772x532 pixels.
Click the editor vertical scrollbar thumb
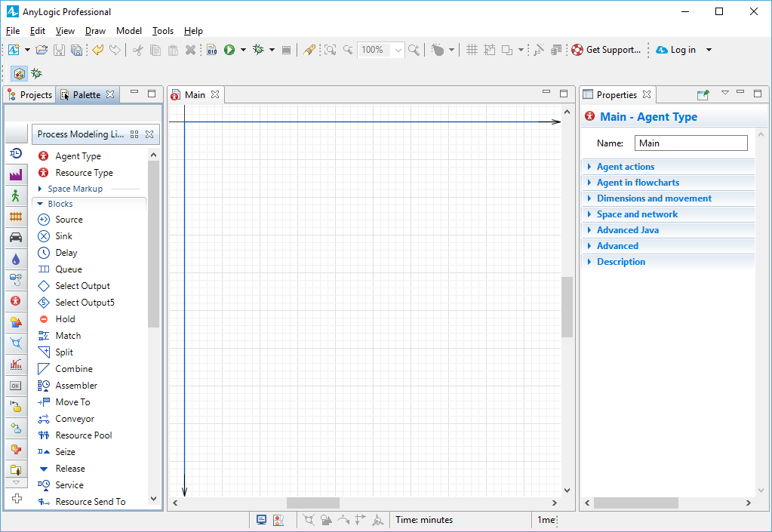567,307
